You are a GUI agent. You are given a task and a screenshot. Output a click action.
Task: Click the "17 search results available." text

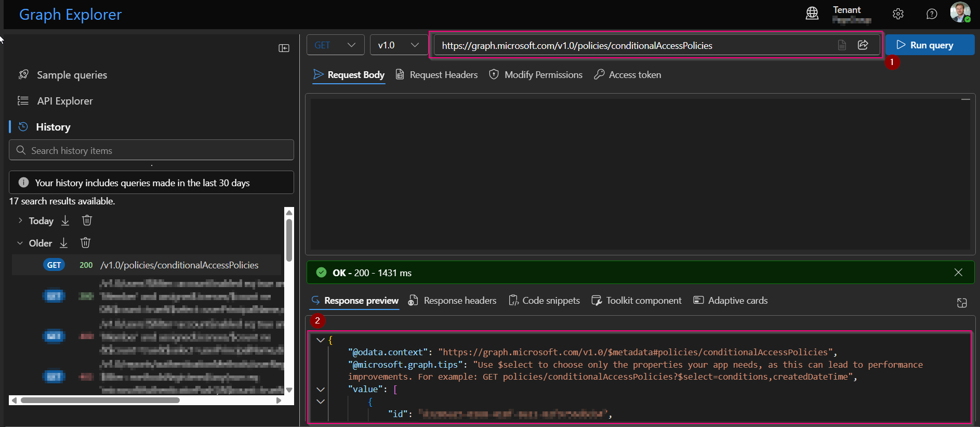click(62, 201)
